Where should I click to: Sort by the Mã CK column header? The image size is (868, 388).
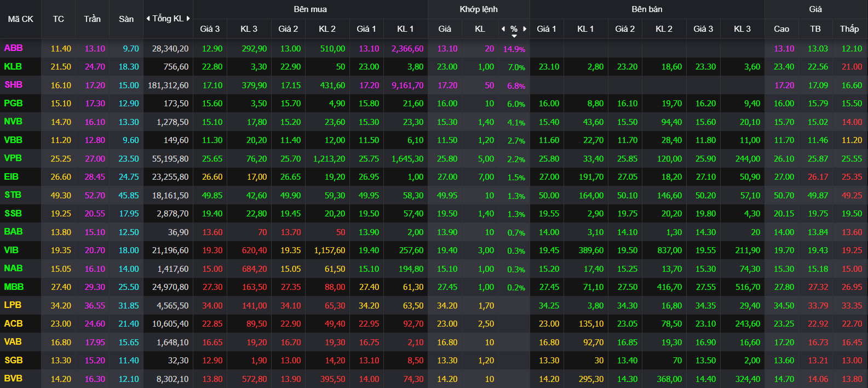[21, 19]
